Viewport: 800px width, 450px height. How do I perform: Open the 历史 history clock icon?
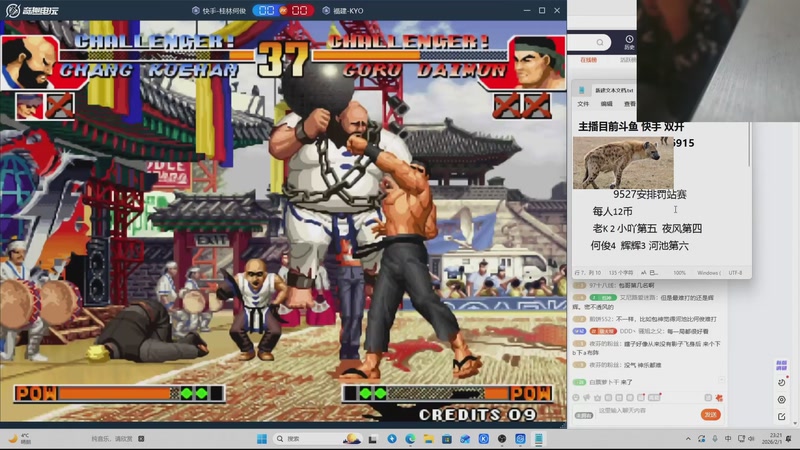[x=629, y=39]
